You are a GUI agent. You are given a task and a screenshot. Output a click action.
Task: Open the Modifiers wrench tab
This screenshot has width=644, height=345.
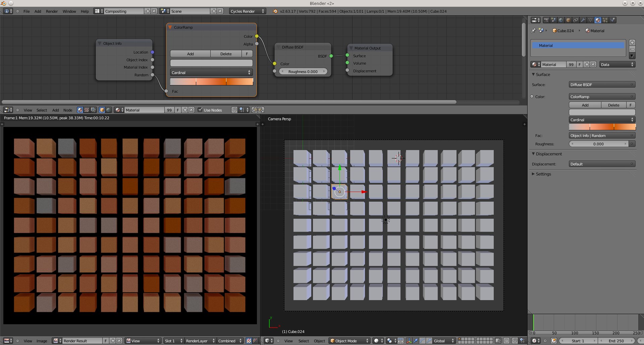[583, 20]
